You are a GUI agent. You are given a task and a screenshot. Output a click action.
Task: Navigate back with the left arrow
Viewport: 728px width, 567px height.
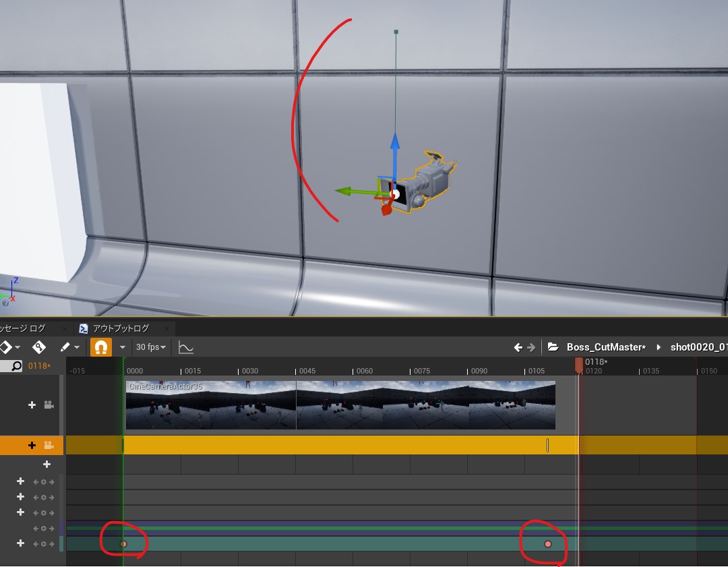tap(518, 347)
